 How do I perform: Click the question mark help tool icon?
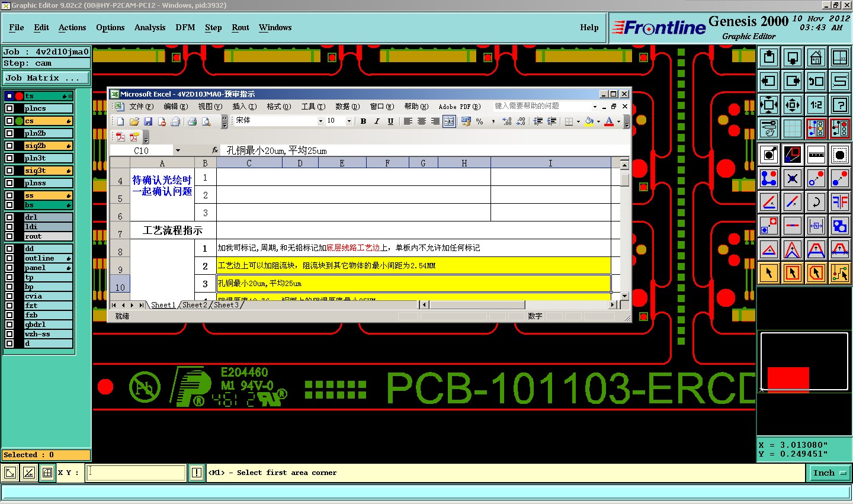coord(840,105)
